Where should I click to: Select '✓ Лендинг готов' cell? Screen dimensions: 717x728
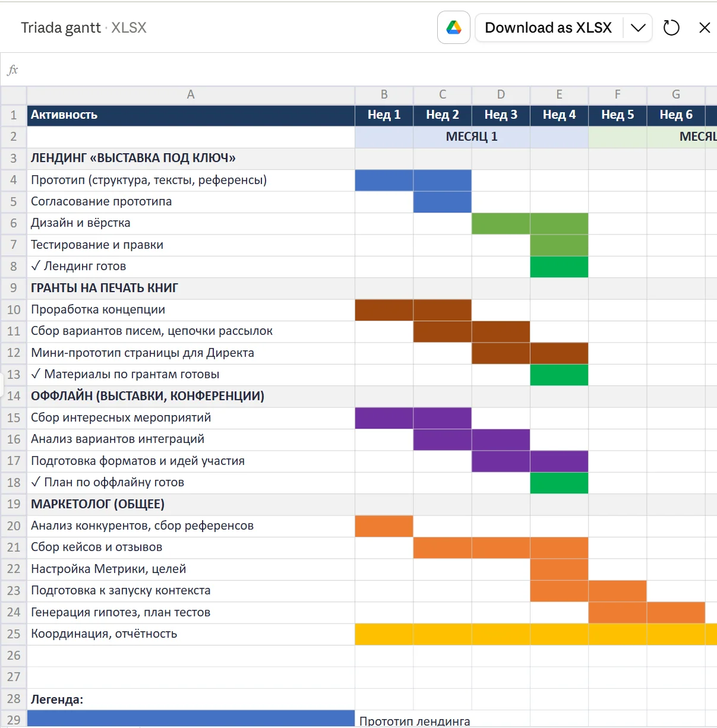pyautogui.click(x=191, y=267)
